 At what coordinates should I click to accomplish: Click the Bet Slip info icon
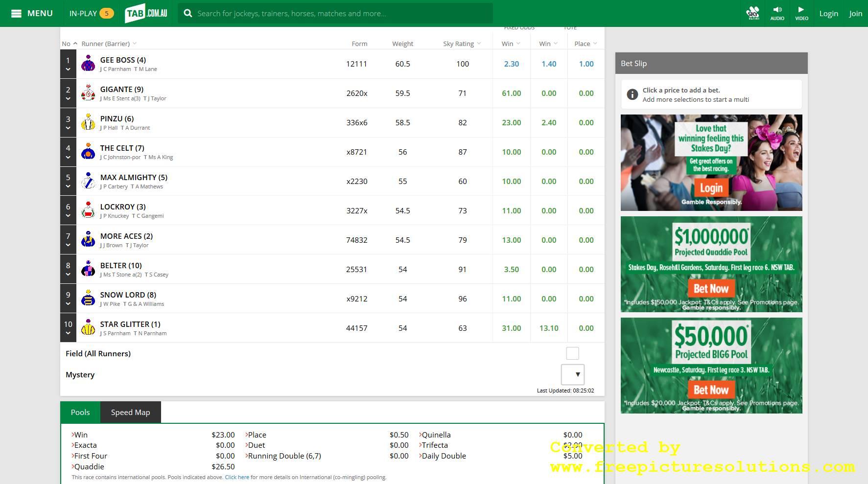[633, 94]
